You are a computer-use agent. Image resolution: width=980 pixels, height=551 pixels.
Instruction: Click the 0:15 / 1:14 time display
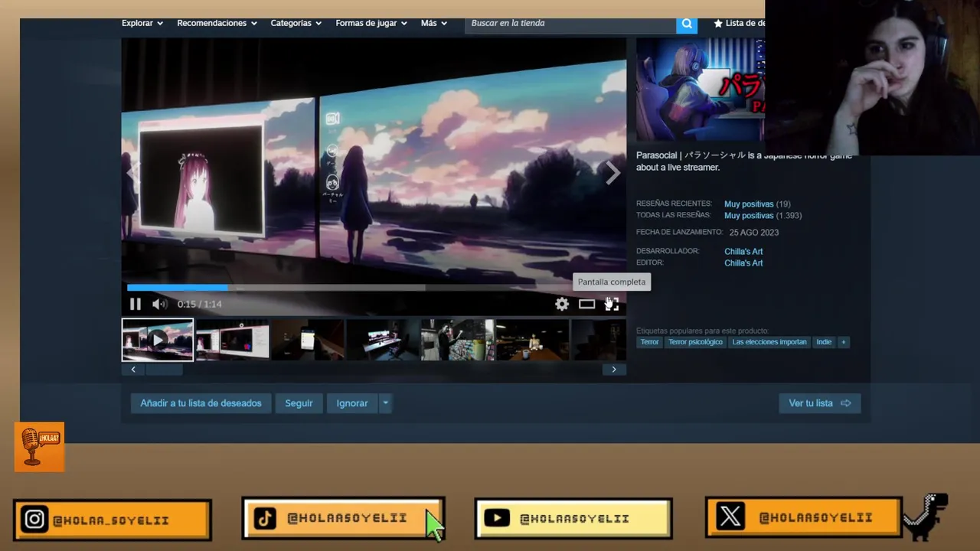[x=200, y=305]
